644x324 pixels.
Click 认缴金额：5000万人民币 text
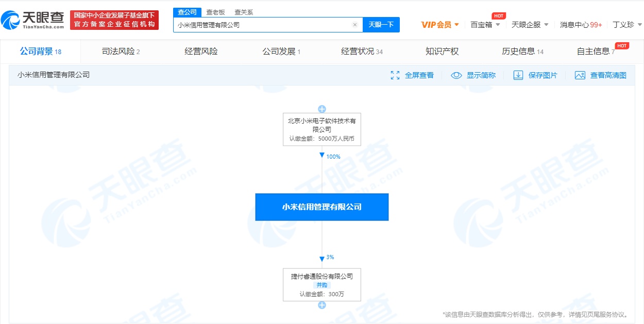tap(322, 139)
